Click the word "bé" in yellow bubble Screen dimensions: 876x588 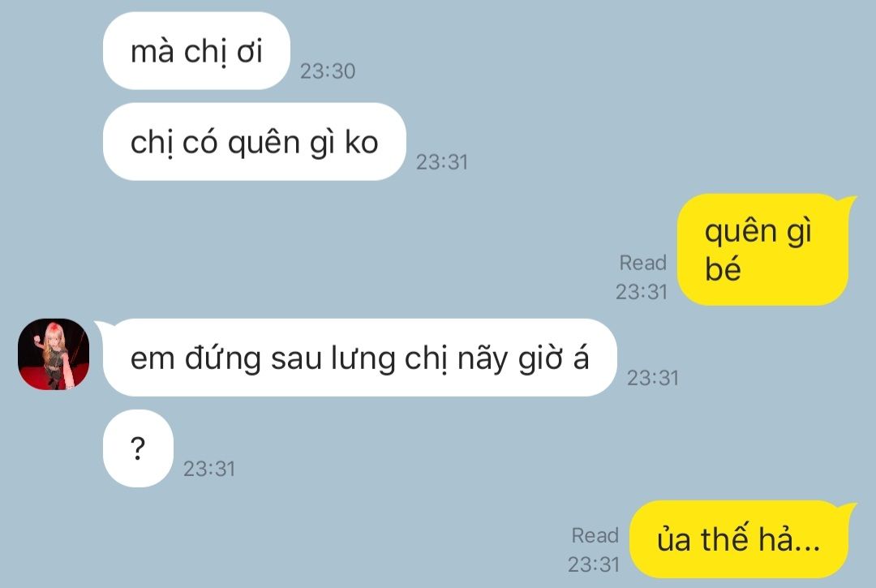[723, 268]
